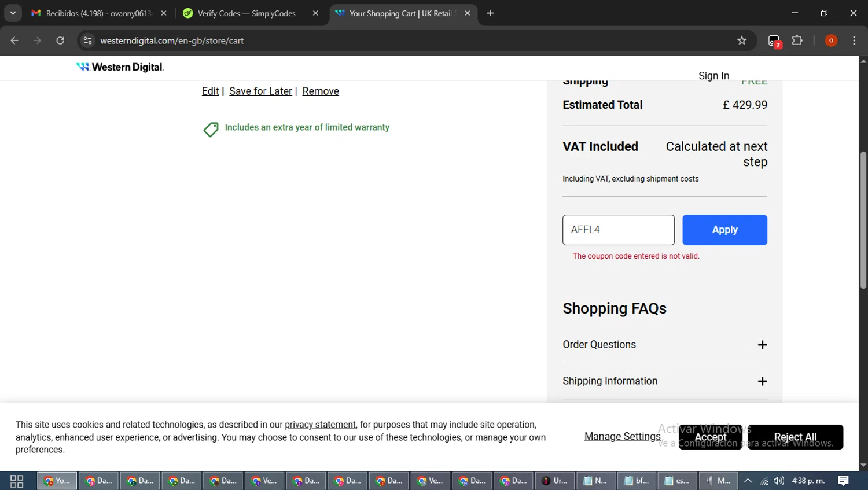Click the Shopping FAQs heading

[615, 308]
